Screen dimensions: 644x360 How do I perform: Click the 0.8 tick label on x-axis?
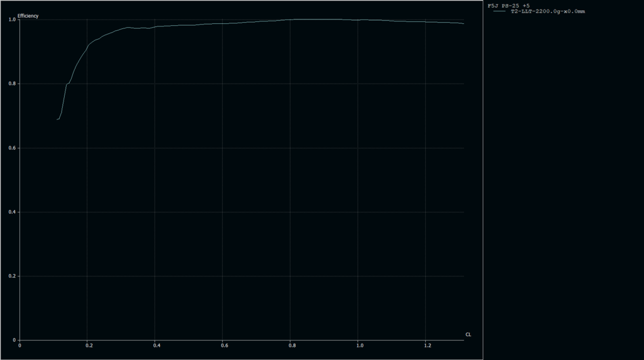click(x=292, y=346)
